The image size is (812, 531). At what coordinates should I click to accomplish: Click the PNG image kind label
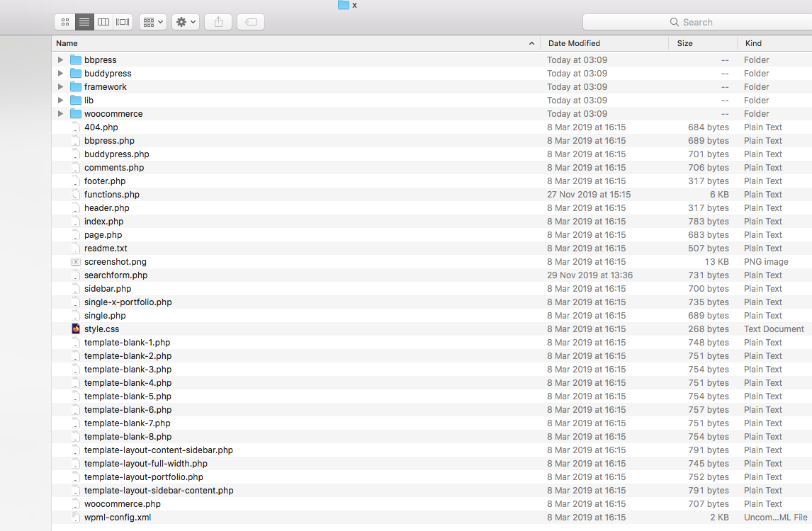tap(766, 262)
